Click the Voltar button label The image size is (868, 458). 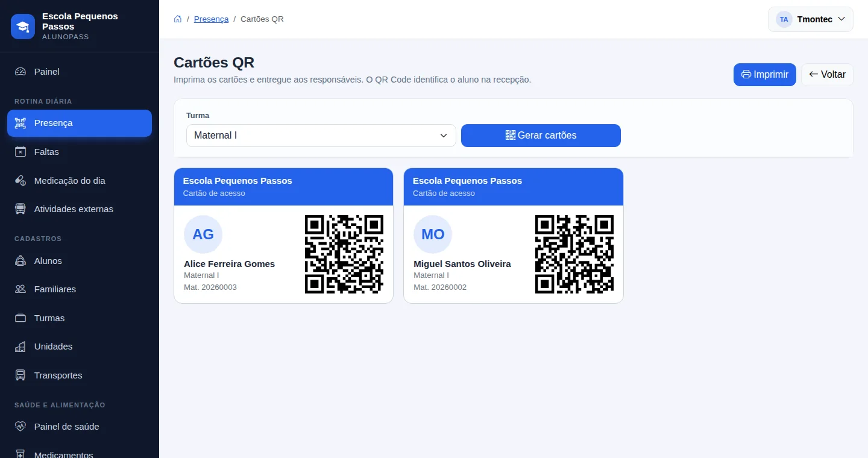tap(833, 75)
